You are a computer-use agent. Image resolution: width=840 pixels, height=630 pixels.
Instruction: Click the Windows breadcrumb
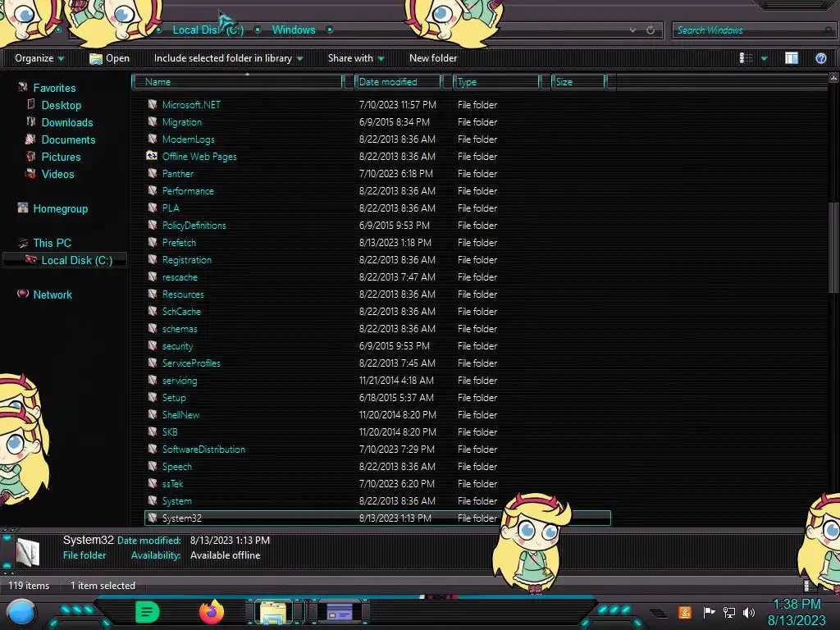pos(294,30)
